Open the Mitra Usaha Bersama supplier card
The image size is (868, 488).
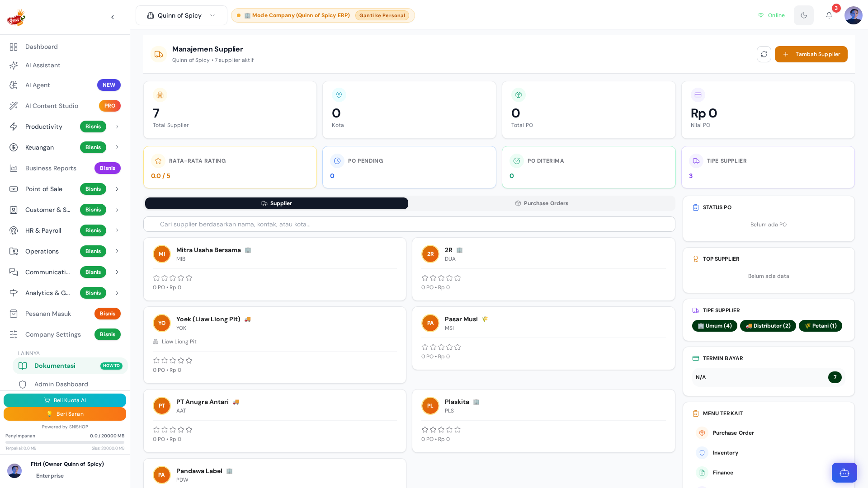click(275, 269)
